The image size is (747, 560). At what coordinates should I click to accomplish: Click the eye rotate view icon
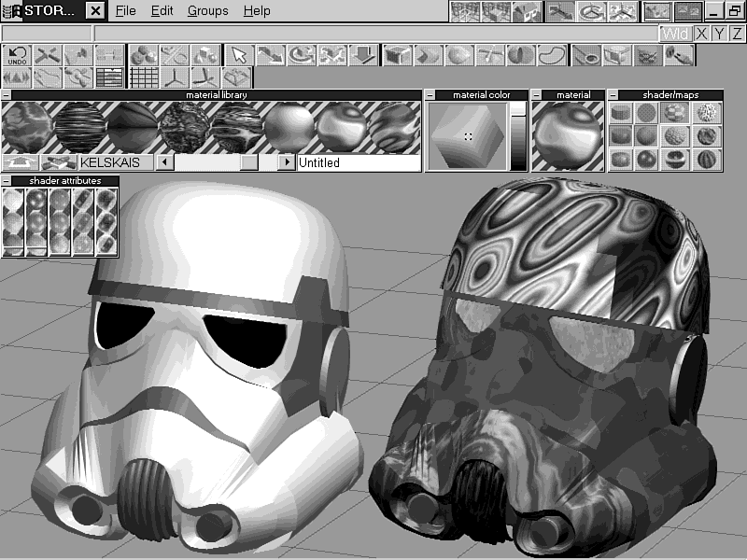coord(590,12)
